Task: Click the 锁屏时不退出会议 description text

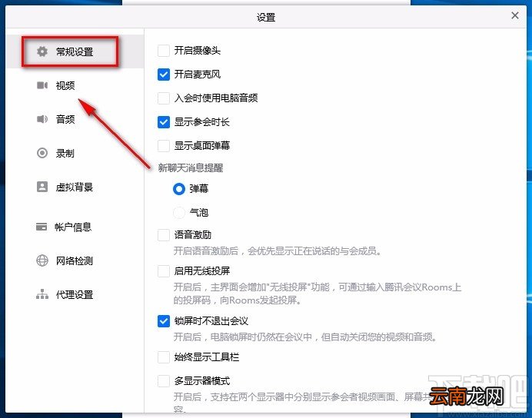Action: 305,337
